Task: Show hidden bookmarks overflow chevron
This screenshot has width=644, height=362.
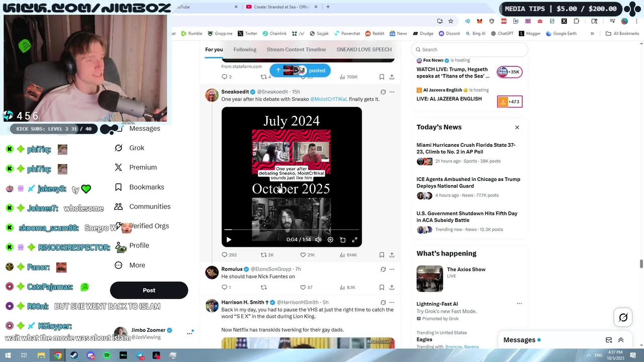Action: click(592, 34)
